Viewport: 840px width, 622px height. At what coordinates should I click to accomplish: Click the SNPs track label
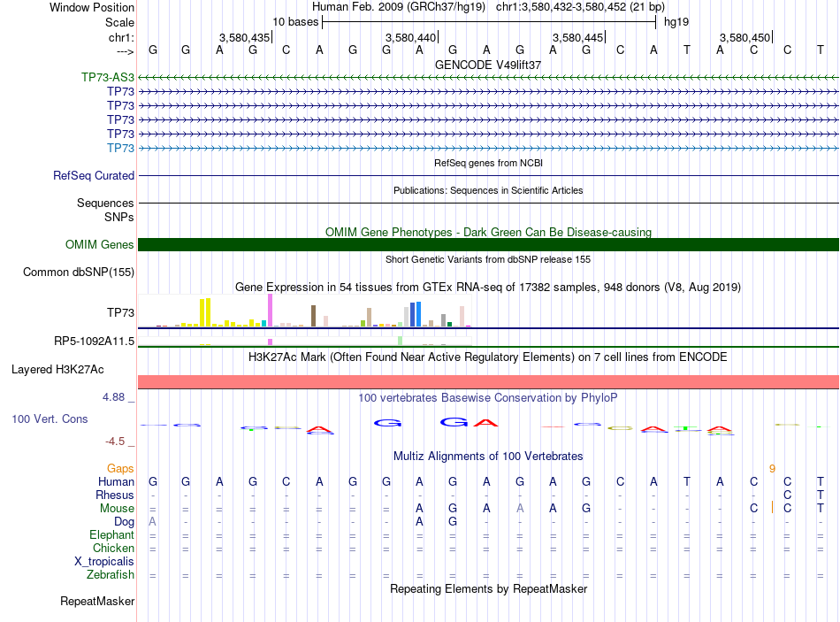119,217
